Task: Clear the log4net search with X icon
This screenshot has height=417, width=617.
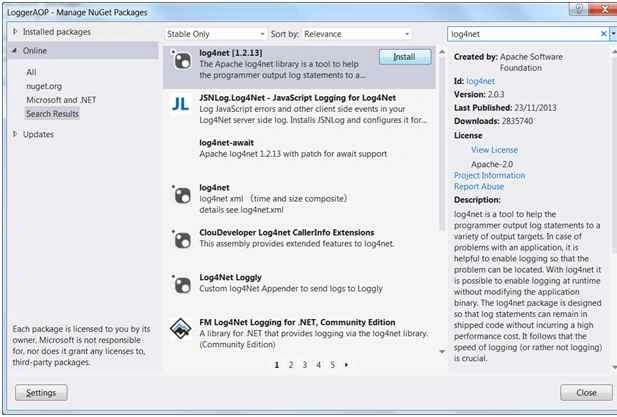Action: point(603,34)
